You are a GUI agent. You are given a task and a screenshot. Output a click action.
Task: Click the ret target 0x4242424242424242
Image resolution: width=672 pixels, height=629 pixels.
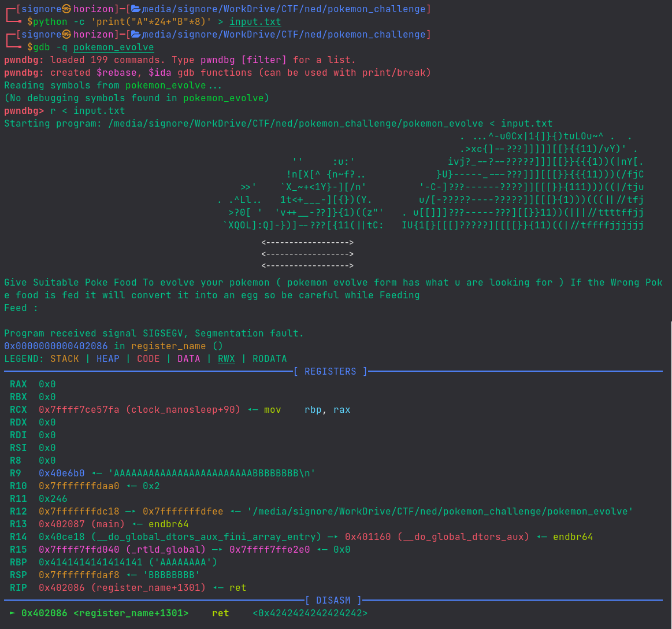(310, 613)
